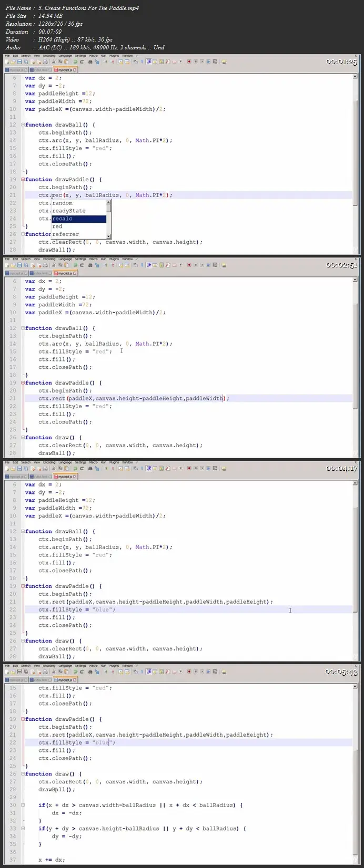Click Replace icon in 00:02:51 frame toolbar
The image size is (364, 868).
pos(97,265)
